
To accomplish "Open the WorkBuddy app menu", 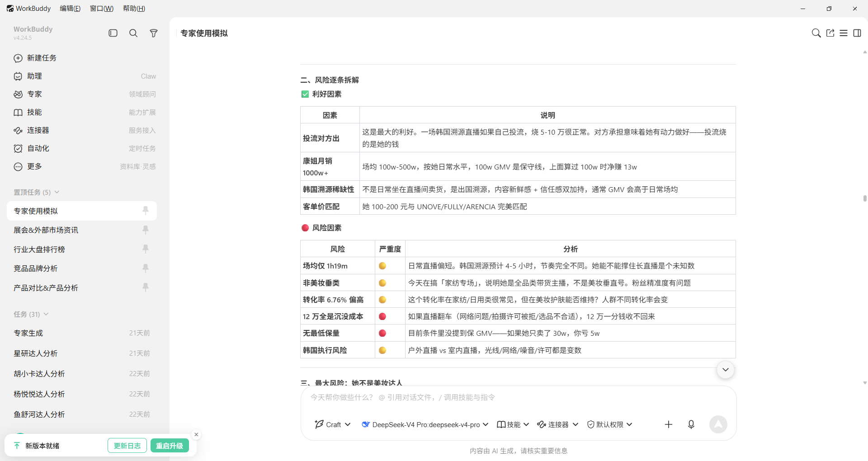I will pos(28,8).
